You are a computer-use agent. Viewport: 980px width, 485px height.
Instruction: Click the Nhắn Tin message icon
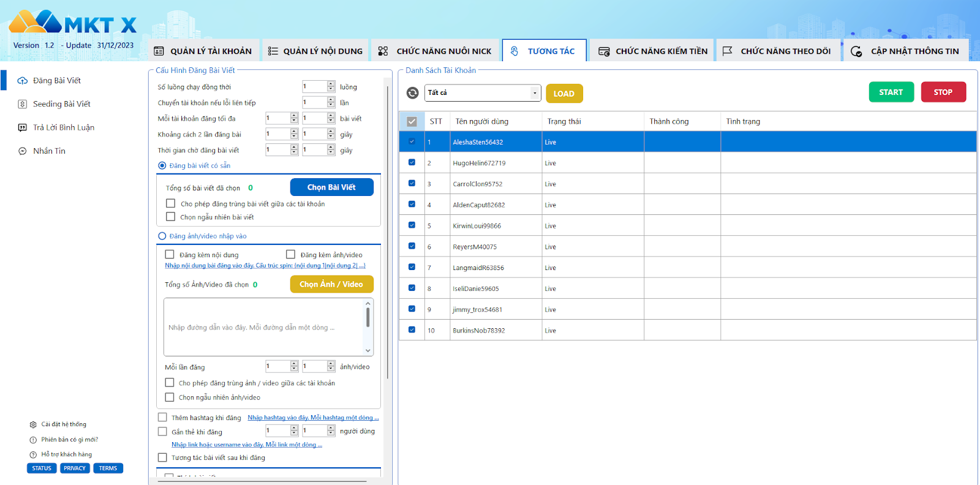tap(23, 151)
